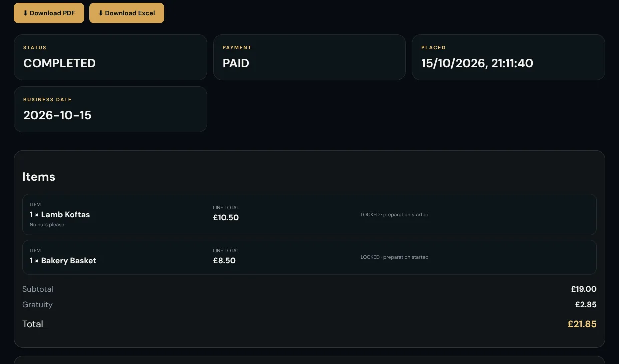Click the Download Excel button
619x364 pixels.
coord(127,13)
